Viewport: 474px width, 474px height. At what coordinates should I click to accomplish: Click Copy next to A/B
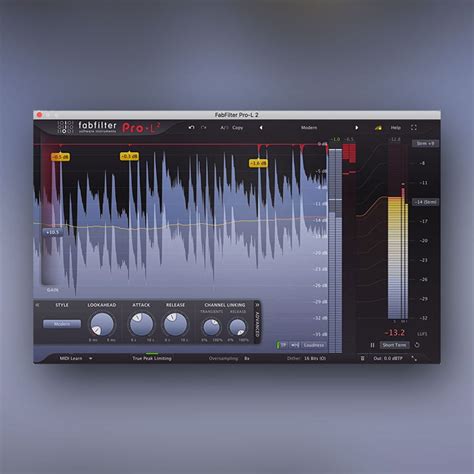pos(238,128)
